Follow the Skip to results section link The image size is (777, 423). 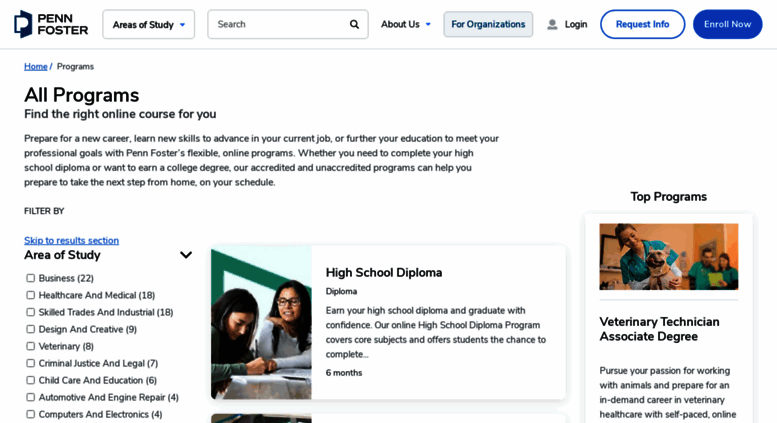(71, 240)
